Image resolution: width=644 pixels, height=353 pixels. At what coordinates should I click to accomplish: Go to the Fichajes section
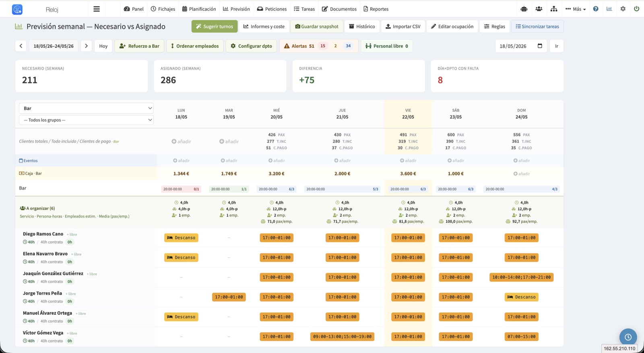163,9
